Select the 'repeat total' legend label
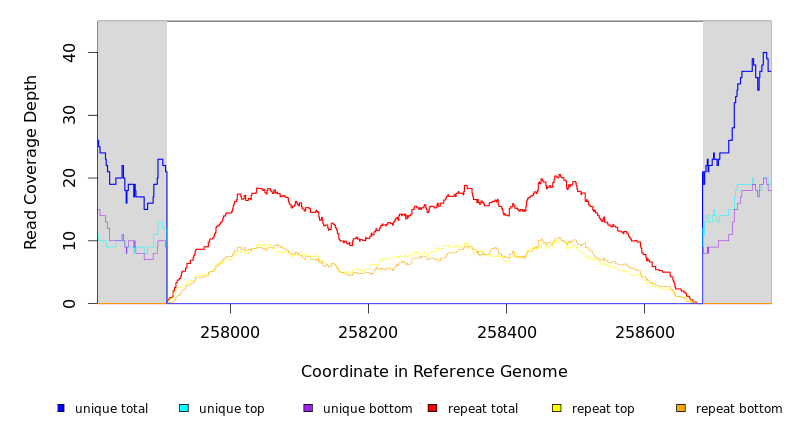The image size is (792, 432). (x=483, y=409)
